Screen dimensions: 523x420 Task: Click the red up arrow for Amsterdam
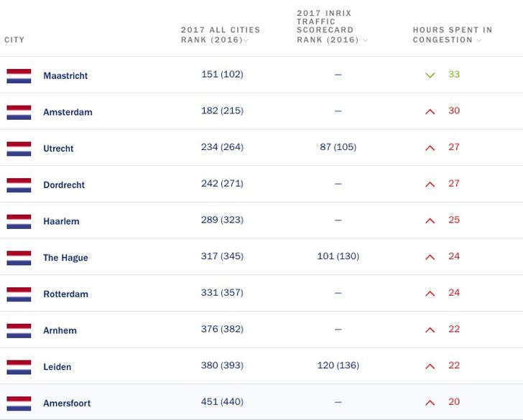(430, 111)
